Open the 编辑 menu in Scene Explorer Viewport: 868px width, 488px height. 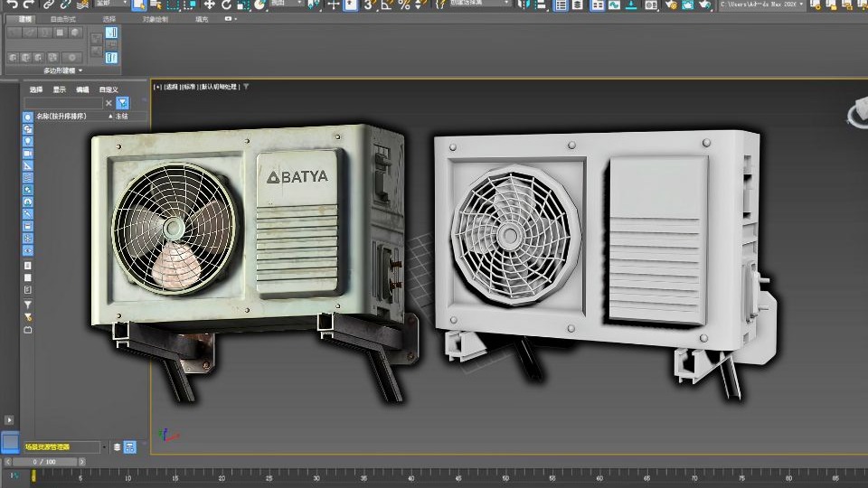tap(82, 89)
